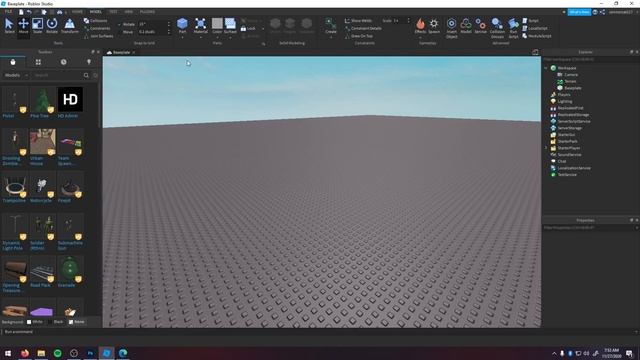Toggle Constraint Details

coord(363,28)
